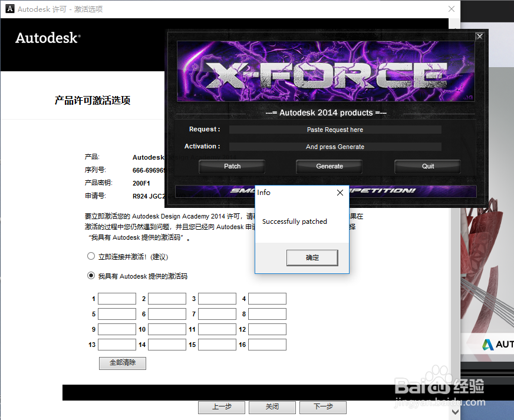Click the Generate button in X-Force
This screenshot has width=514, height=420.
(330, 167)
